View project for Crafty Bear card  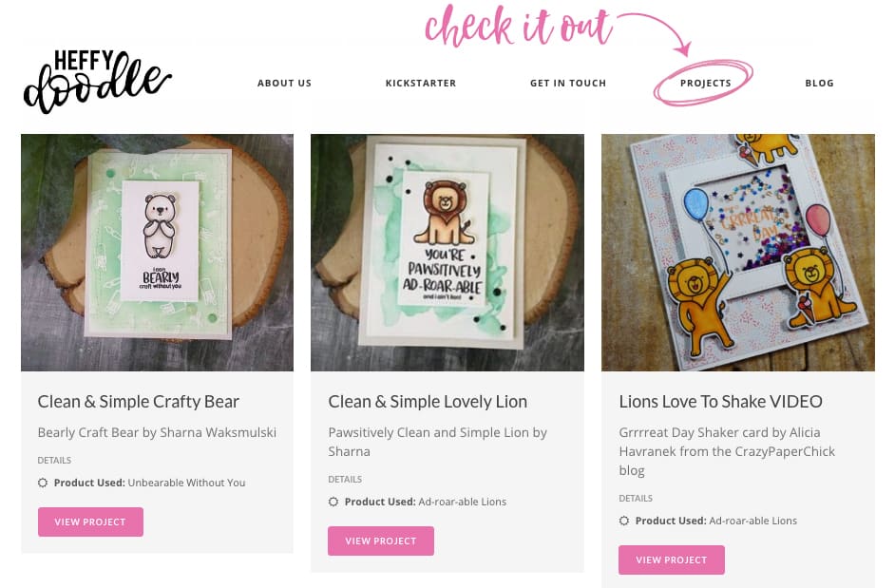tap(90, 522)
